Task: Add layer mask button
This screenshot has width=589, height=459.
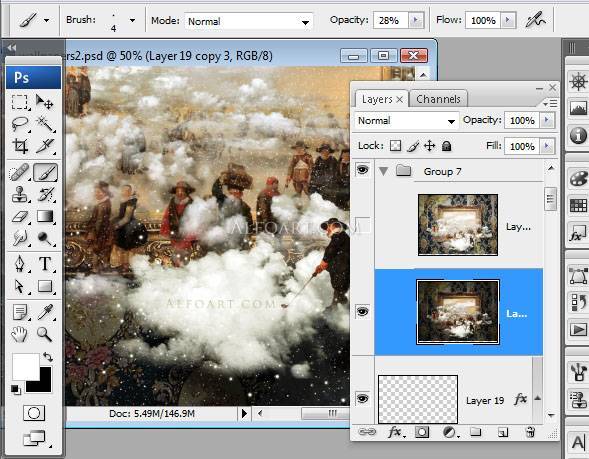Action: [x=422, y=432]
